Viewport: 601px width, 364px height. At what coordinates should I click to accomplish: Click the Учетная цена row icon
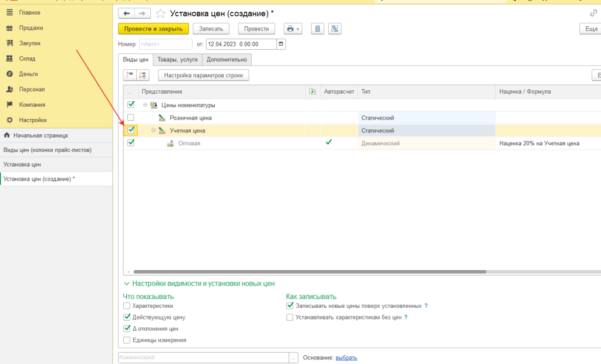click(x=162, y=131)
